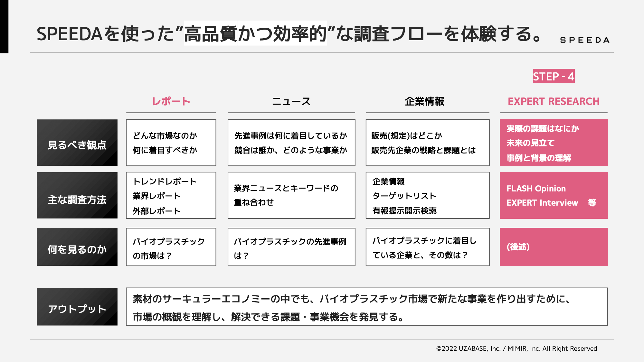Click the レポート column header
Viewport: 644px width, 362px height.
pyautogui.click(x=171, y=101)
